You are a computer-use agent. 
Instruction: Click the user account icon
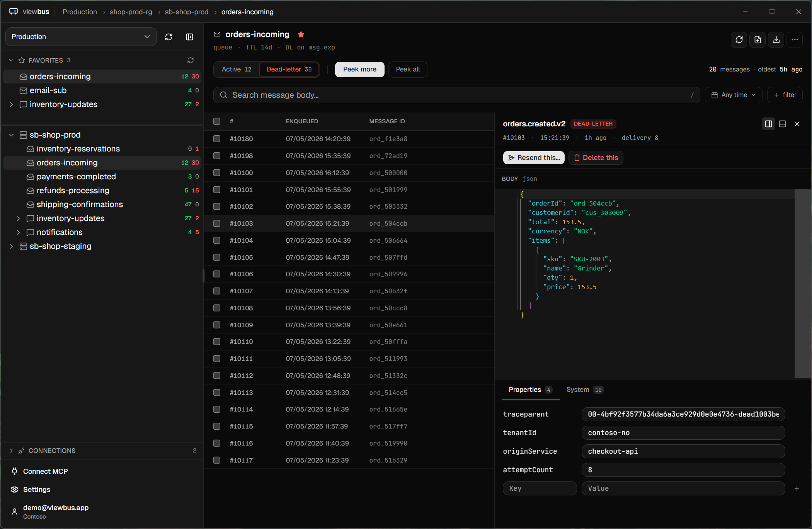click(x=15, y=512)
